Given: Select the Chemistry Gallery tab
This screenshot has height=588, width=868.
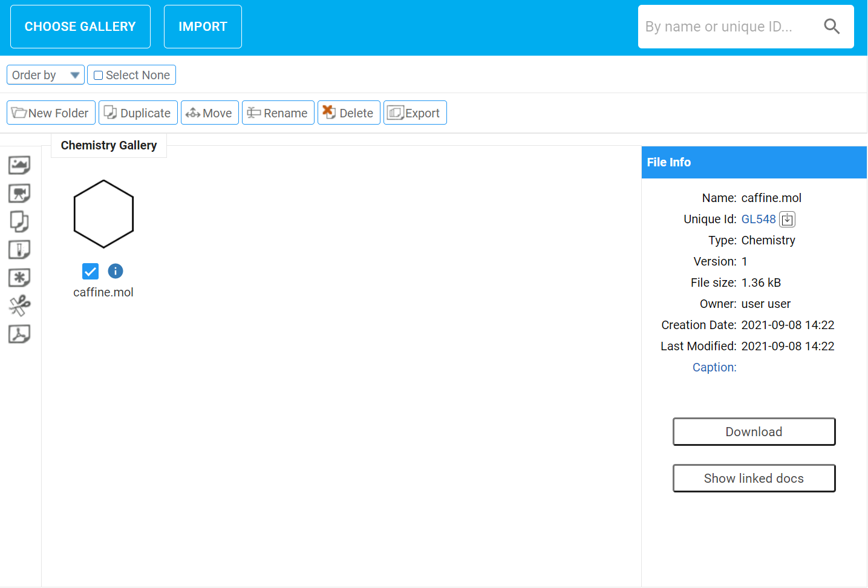Looking at the screenshot, I should 109,145.
